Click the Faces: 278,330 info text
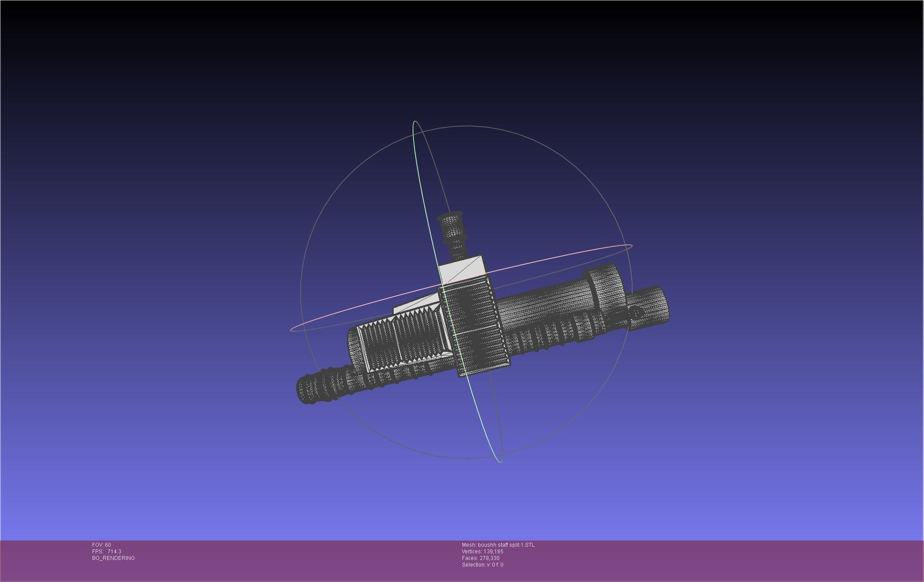 pos(481,558)
